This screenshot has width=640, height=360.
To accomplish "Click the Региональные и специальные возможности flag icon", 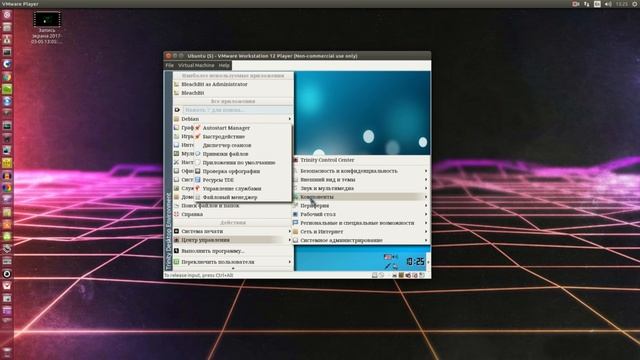I will point(296,223).
